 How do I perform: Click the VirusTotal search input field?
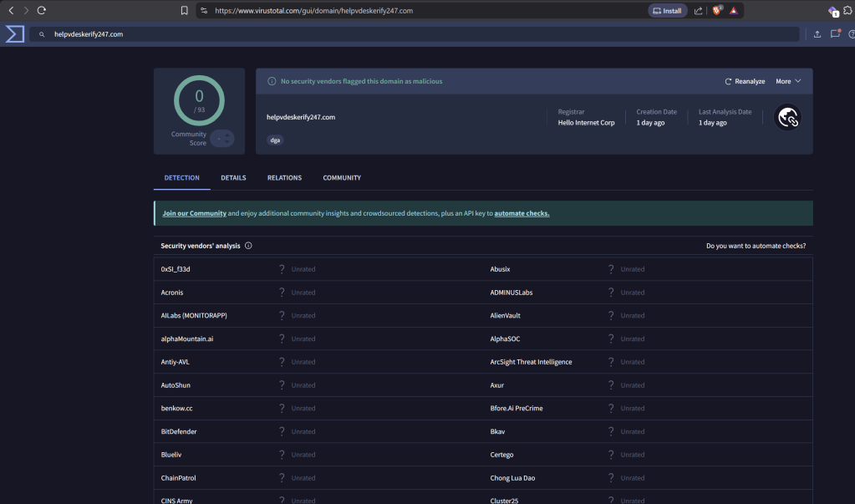tap(418, 34)
